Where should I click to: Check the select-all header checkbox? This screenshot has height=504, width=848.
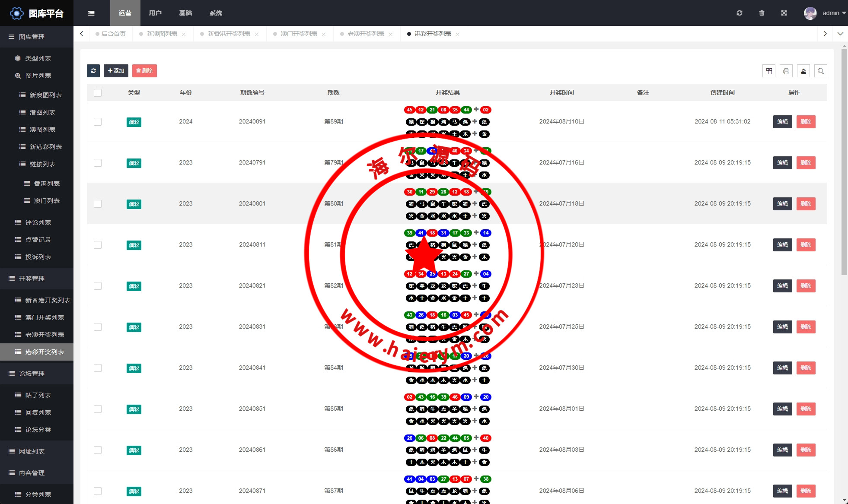coord(98,92)
